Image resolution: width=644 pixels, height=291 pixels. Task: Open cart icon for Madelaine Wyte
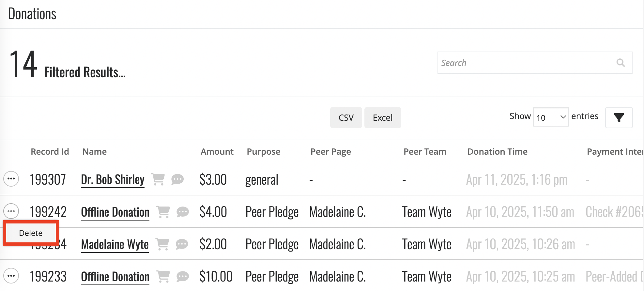pos(162,244)
